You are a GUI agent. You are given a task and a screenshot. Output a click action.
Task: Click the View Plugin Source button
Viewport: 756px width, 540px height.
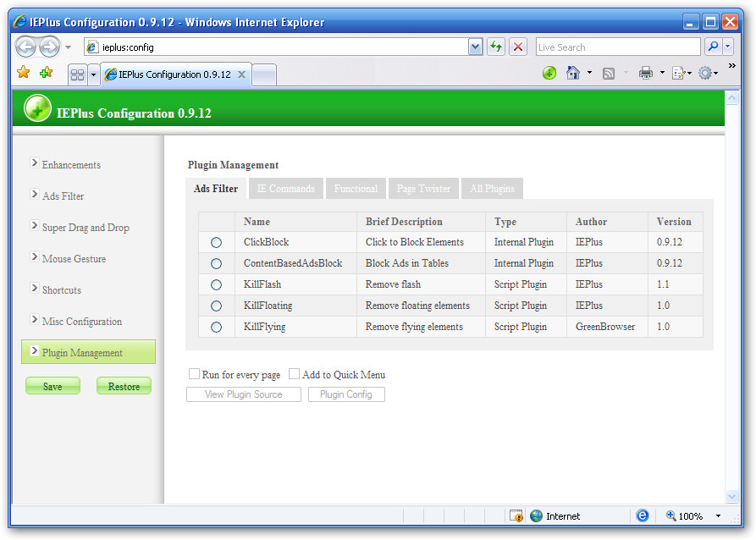(244, 394)
